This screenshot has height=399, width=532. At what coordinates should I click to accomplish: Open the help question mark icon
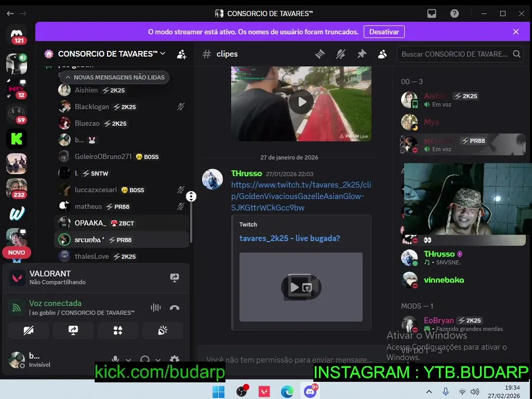click(454, 13)
